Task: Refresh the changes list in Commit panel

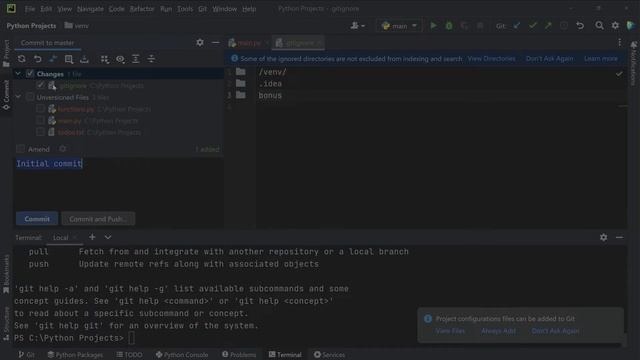Action: (x=22, y=59)
